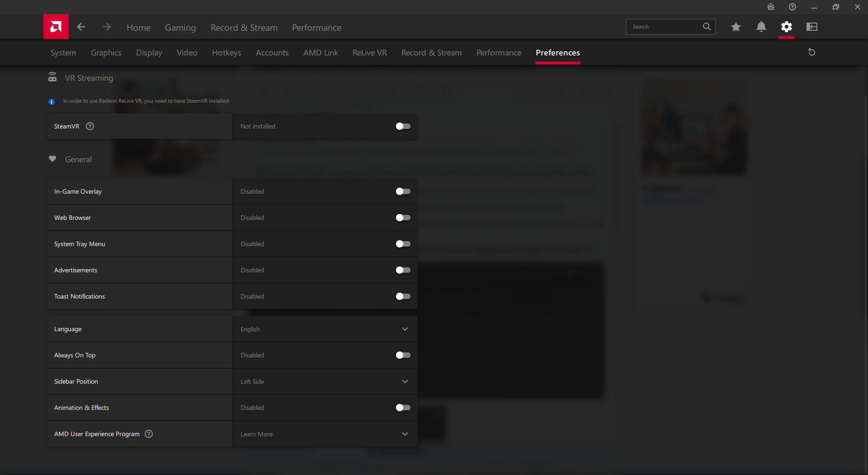Click the In-Game Overlay label
The height and width of the screenshot is (475, 868).
click(x=78, y=191)
